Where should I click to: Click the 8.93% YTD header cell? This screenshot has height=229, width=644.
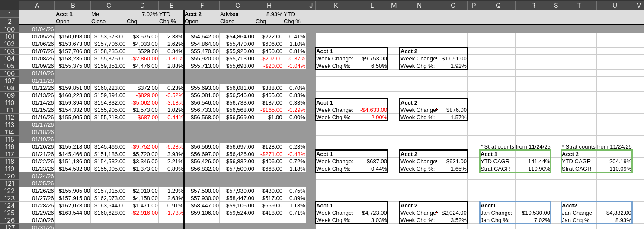269,14
